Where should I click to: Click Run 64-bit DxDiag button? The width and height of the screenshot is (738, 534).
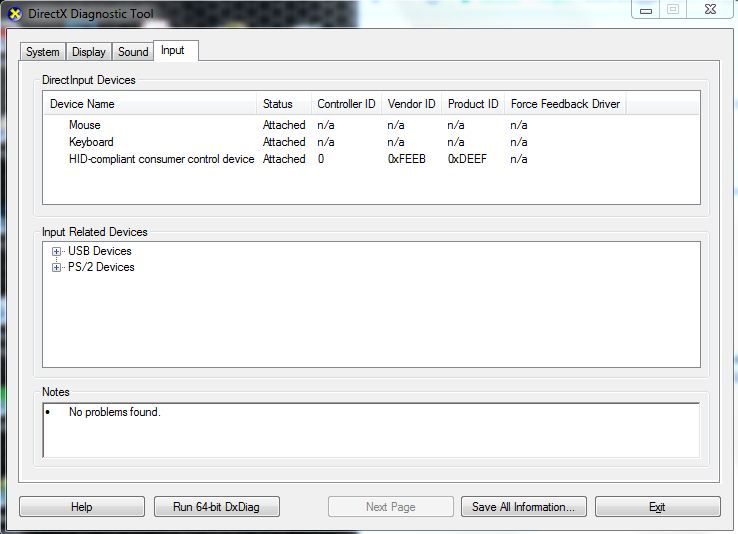(x=217, y=507)
